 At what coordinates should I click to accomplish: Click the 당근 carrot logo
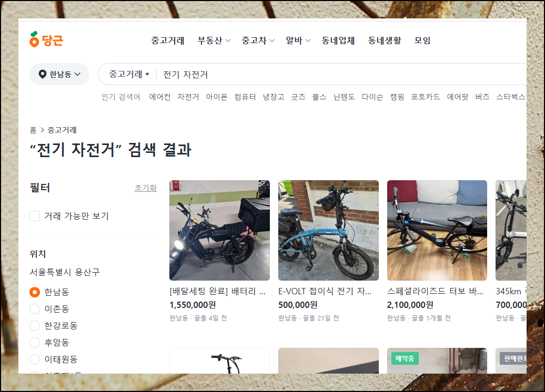[46, 39]
